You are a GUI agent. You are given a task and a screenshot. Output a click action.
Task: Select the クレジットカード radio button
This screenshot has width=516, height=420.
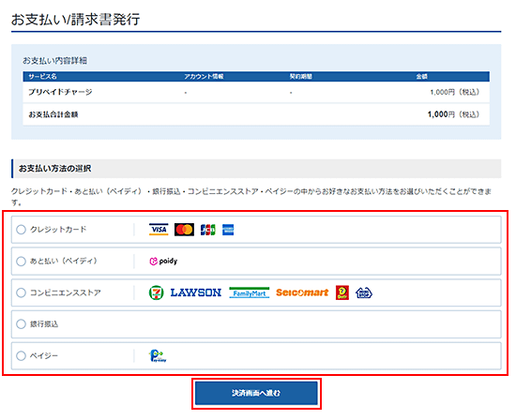pos(21,230)
